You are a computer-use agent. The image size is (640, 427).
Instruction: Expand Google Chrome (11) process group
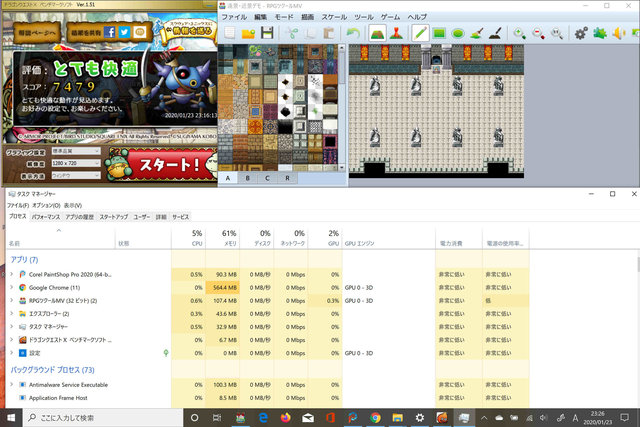11,287
